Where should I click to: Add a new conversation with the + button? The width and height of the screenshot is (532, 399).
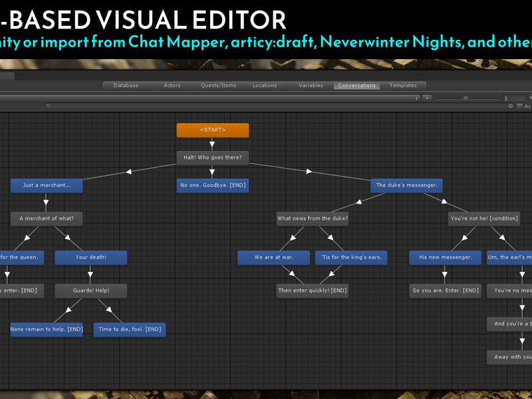click(427, 98)
